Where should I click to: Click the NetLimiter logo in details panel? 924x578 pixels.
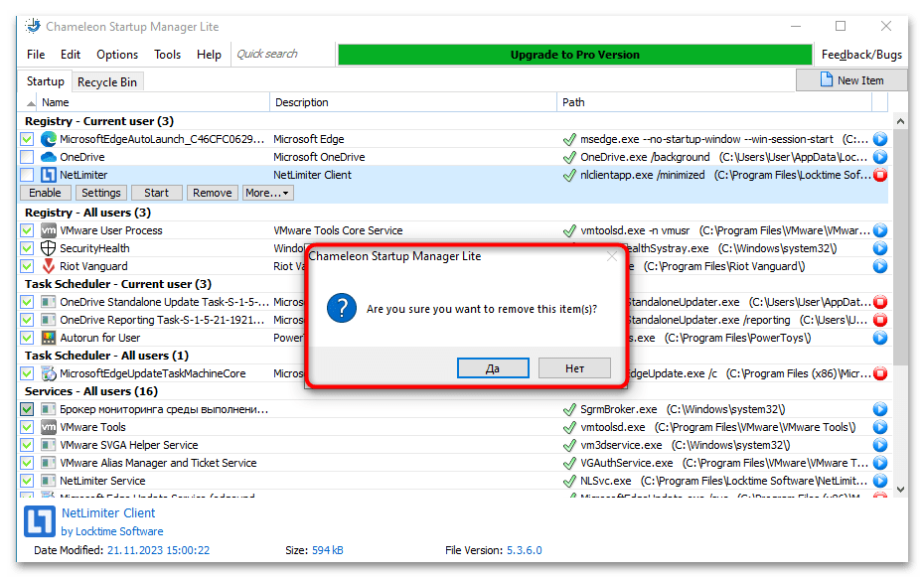(39, 520)
